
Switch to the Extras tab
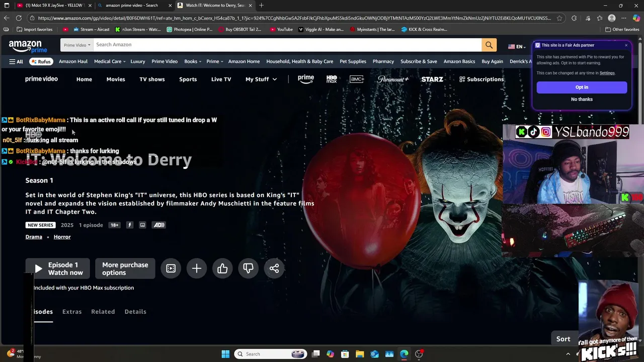(72, 312)
